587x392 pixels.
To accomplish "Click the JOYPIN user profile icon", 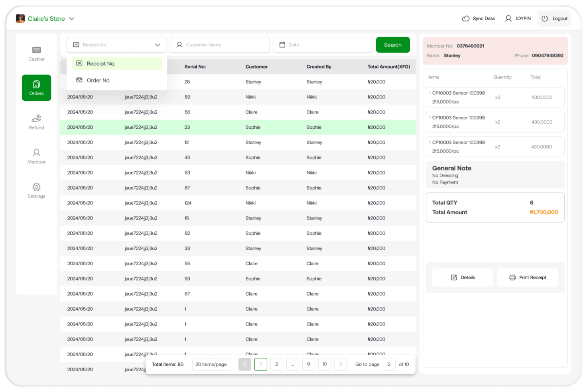I will [508, 19].
